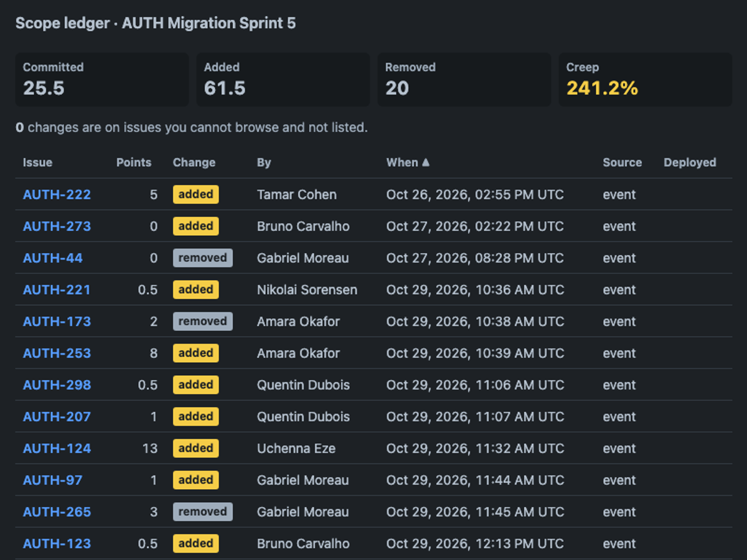Image resolution: width=747 pixels, height=560 pixels.
Task: Click the removed badge for AUTH-44
Action: pos(203,258)
